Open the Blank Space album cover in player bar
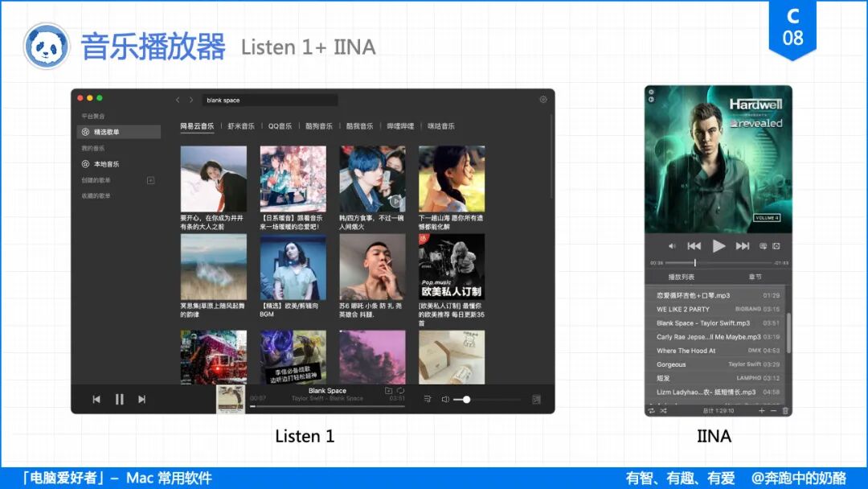Screen dimensions: 868x489 [231, 399]
